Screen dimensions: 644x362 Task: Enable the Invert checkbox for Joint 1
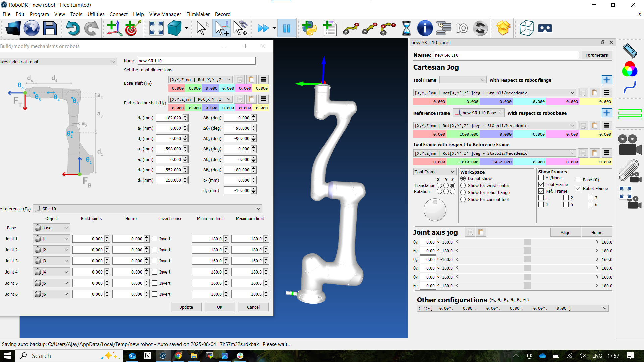coord(155,239)
